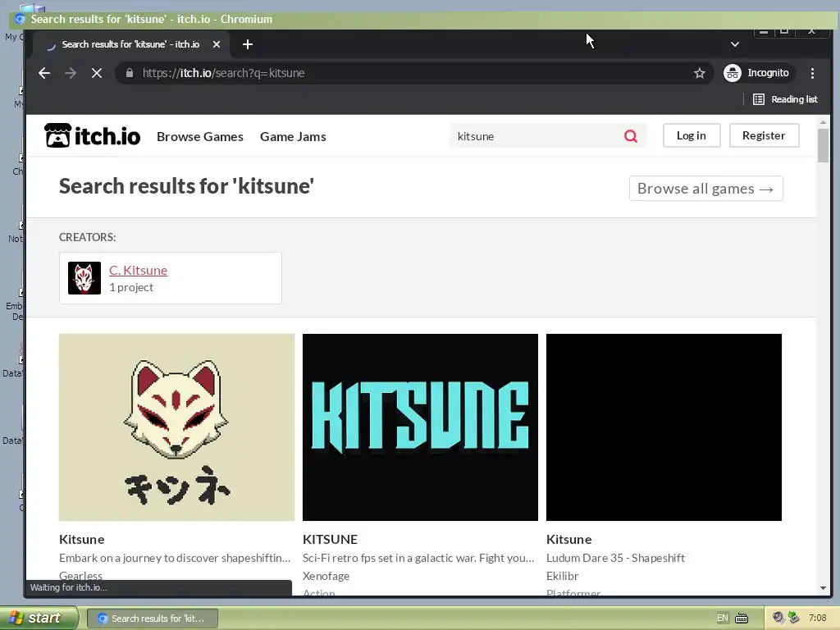
Task: Click the itch.io logo
Action: (92, 135)
